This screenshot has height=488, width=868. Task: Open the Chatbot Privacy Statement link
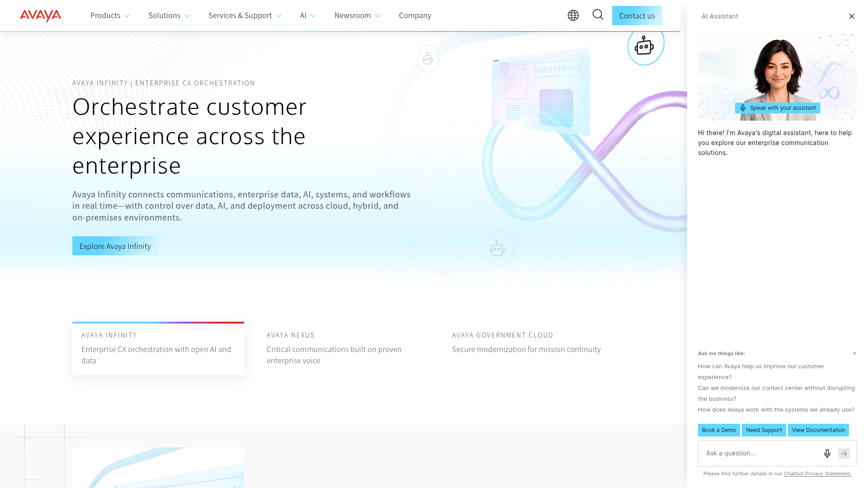[818, 474]
